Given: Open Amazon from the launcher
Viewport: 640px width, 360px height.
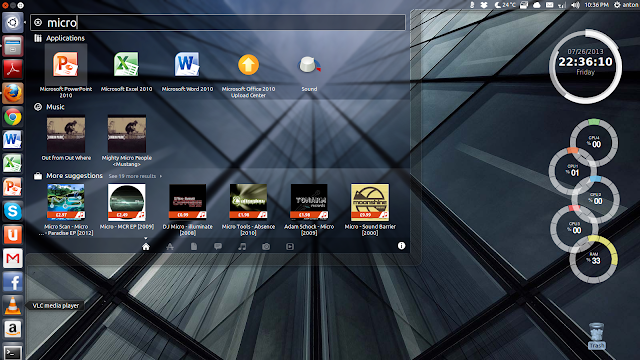Looking at the screenshot, I should [13, 329].
